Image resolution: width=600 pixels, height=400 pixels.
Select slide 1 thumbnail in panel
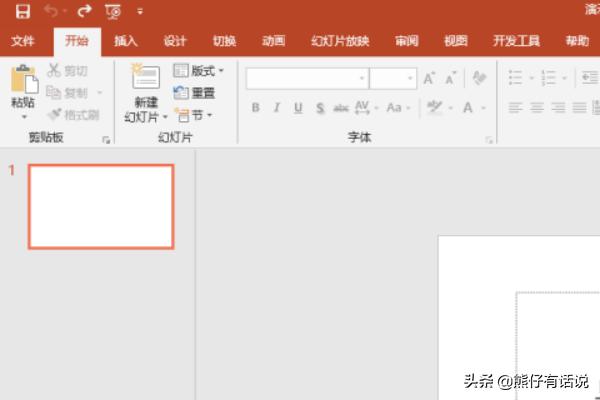pos(101,207)
